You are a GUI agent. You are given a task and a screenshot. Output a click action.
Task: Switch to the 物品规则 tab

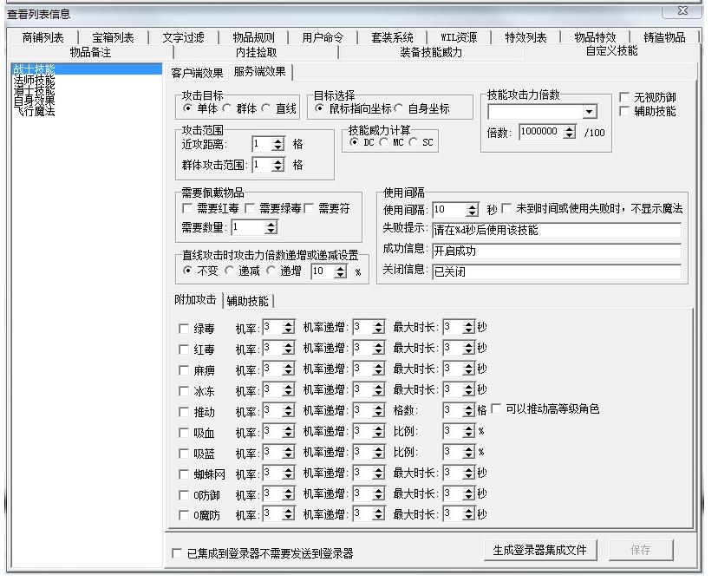pyautogui.click(x=254, y=37)
